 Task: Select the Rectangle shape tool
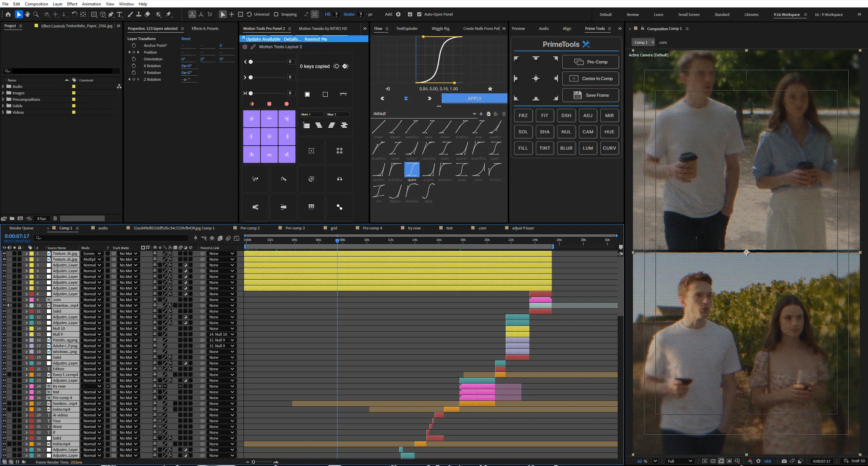click(x=94, y=14)
